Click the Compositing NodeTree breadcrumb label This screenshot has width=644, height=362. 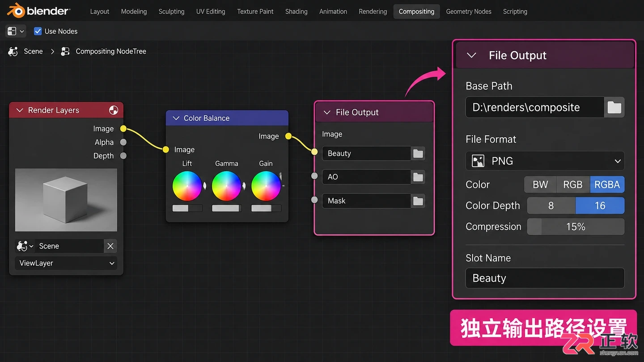click(111, 51)
